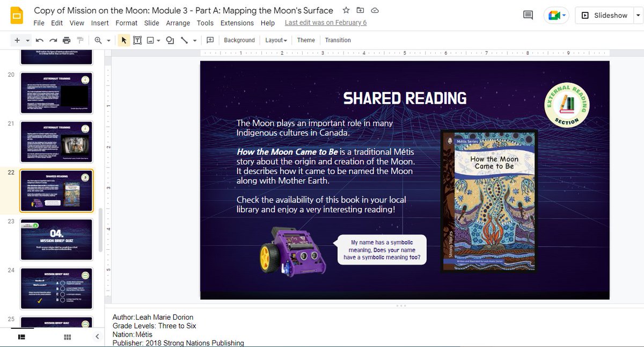Click the book cover image on slide
644x347 pixels.
[x=489, y=201]
